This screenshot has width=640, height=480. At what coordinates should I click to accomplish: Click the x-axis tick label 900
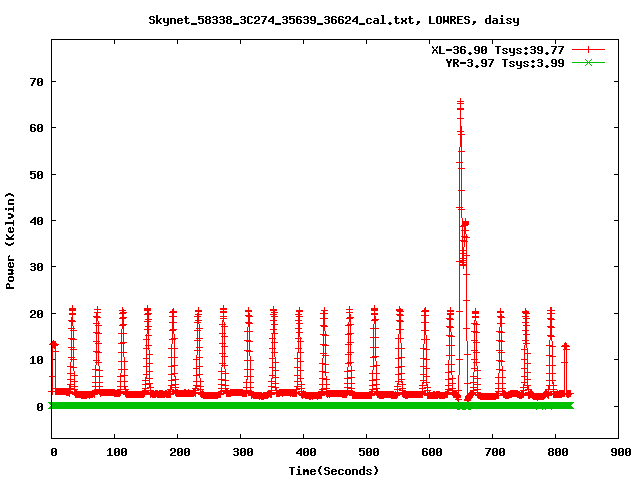[621, 452]
